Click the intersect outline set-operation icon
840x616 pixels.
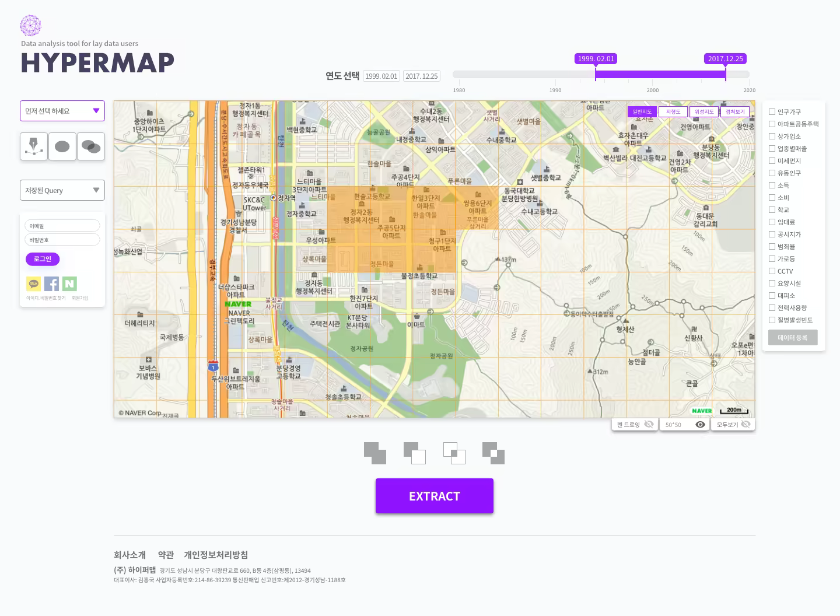pyautogui.click(x=454, y=453)
